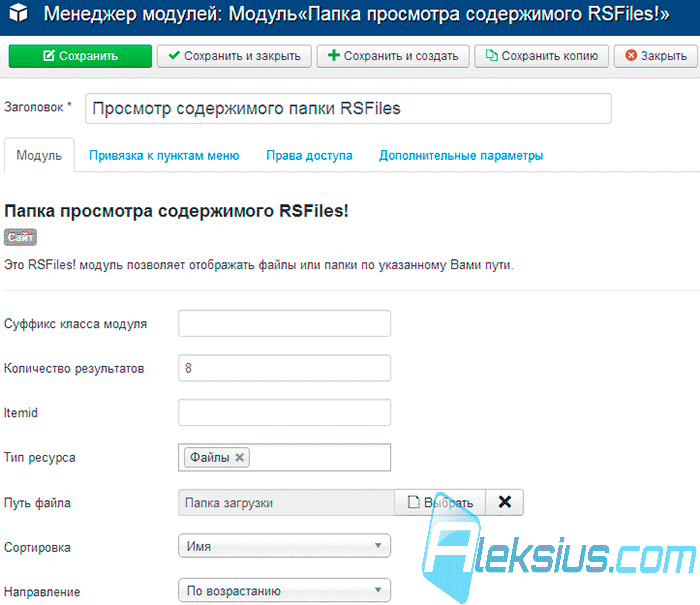Focus the Заголовок title input field
The width and height of the screenshot is (700, 605).
(x=348, y=108)
